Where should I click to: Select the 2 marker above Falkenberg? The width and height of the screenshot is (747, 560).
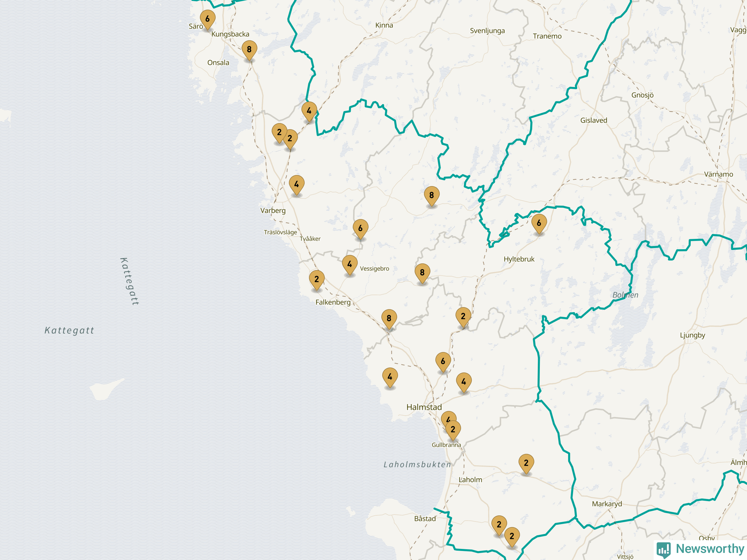317,280
